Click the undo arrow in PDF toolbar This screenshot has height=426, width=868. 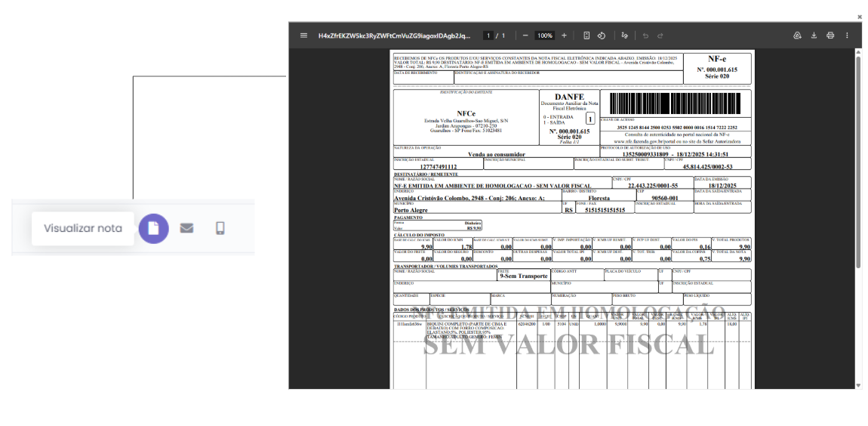click(645, 35)
